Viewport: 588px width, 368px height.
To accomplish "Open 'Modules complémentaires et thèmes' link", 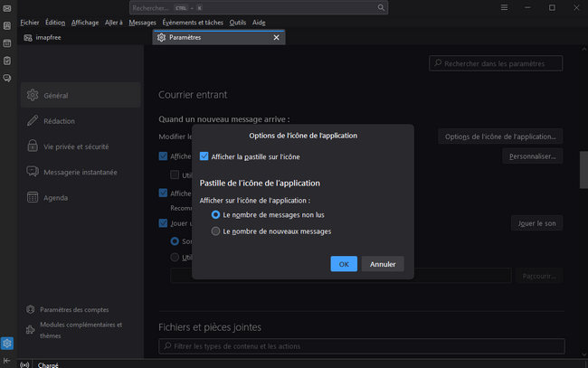I will click(x=80, y=330).
